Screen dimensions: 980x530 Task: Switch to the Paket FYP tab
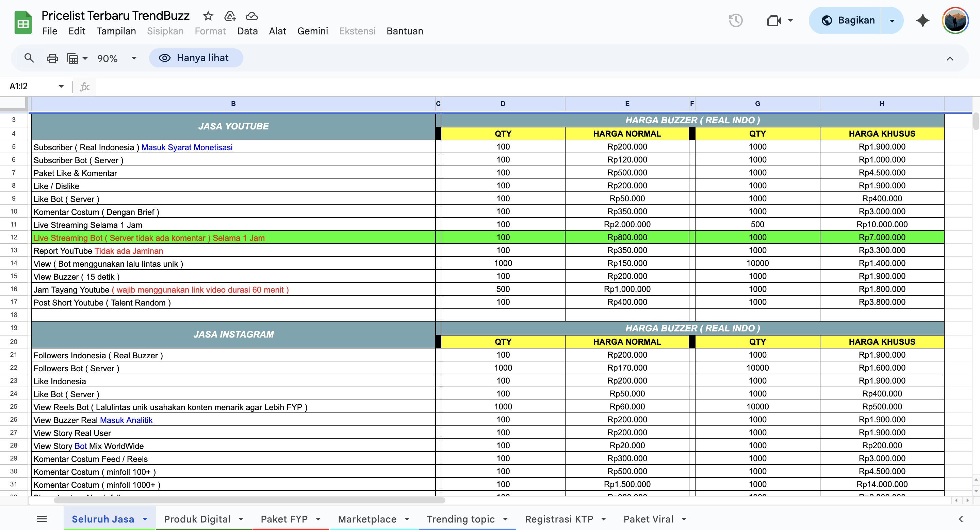tap(284, 519)
